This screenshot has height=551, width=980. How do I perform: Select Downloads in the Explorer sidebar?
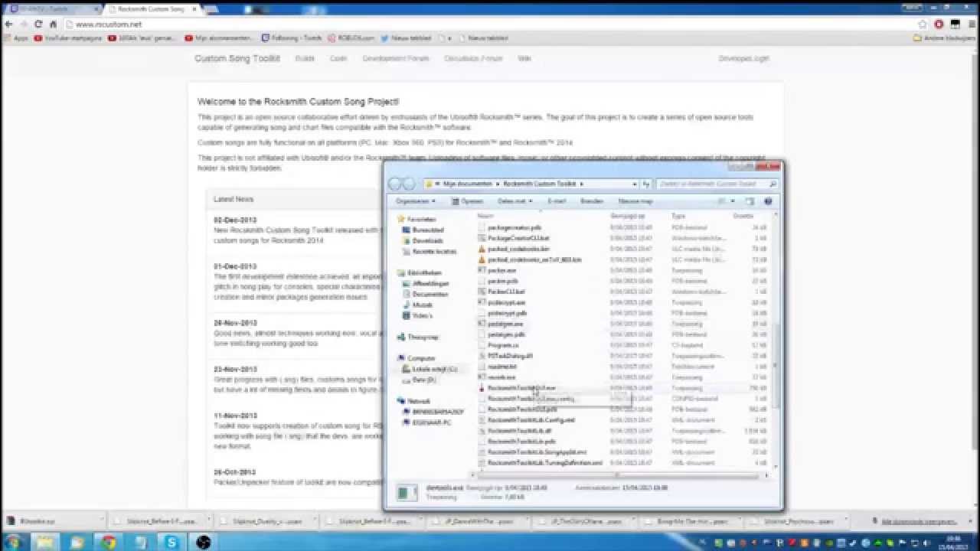point(427,240)
